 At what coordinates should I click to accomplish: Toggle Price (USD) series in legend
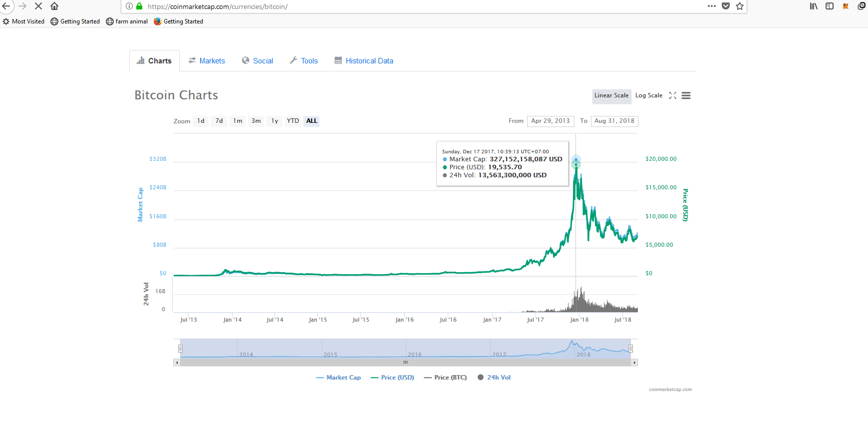(x=392, y=378)
